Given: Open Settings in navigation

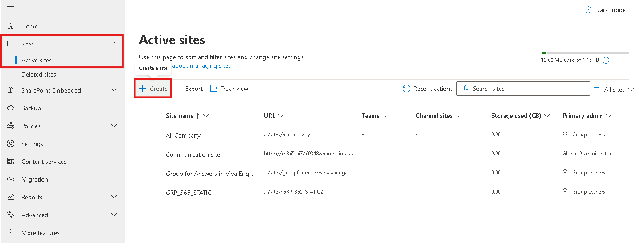Looking at the screenshot, I should click(x=32, y=144).
